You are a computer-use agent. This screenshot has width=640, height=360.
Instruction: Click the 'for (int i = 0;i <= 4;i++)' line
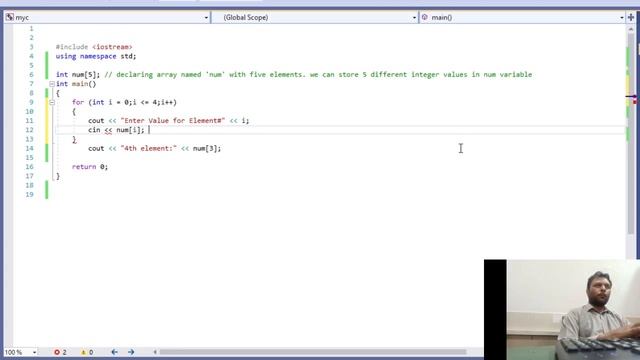[x=124, y=102]
